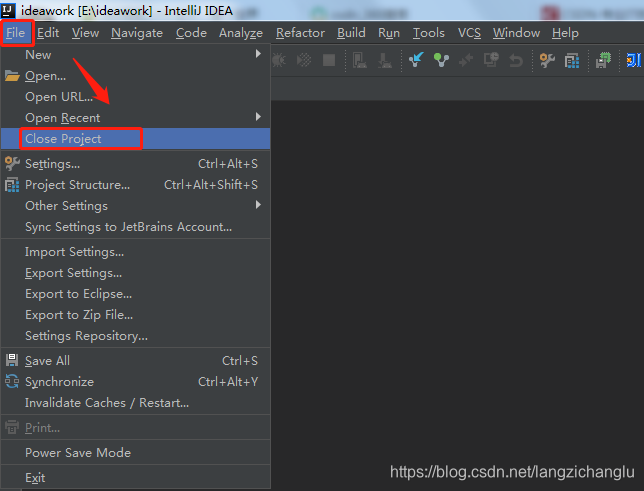Open Project Structure... menu entry
Image resolution: width=644 pixels, height=491 pixels.
pos(136,185)
